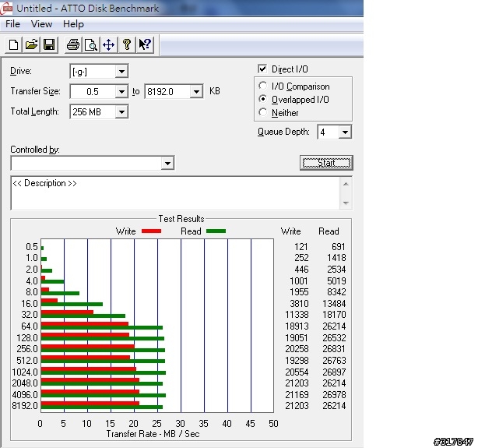Viewport: 478px width, 448px height.
Task: Click the Write value 1955 in results
Action: click(299, 292)
